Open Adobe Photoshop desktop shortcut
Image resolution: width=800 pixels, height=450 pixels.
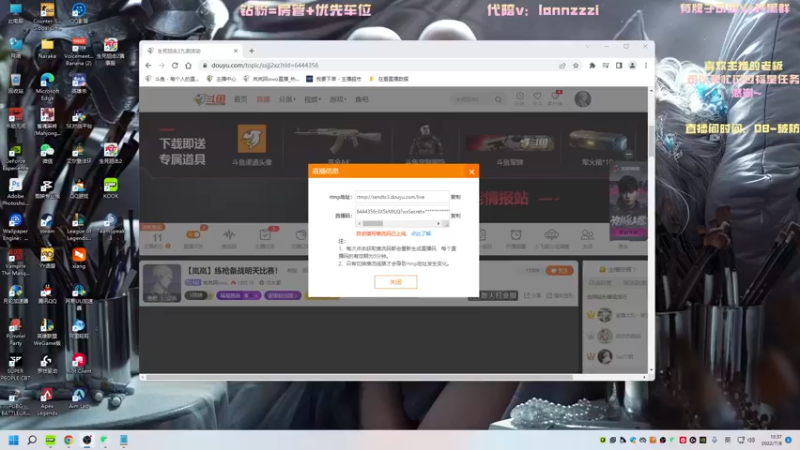click(15, 192)
